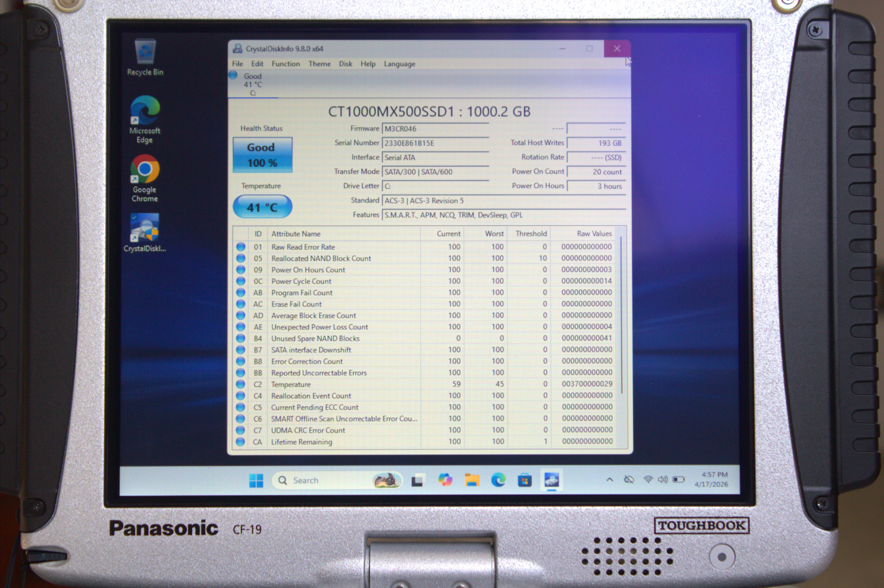Viewport: 884px width, 588px height.
Task: Open the Wi-Fi network tray icon
Action: tap(648, 480)
